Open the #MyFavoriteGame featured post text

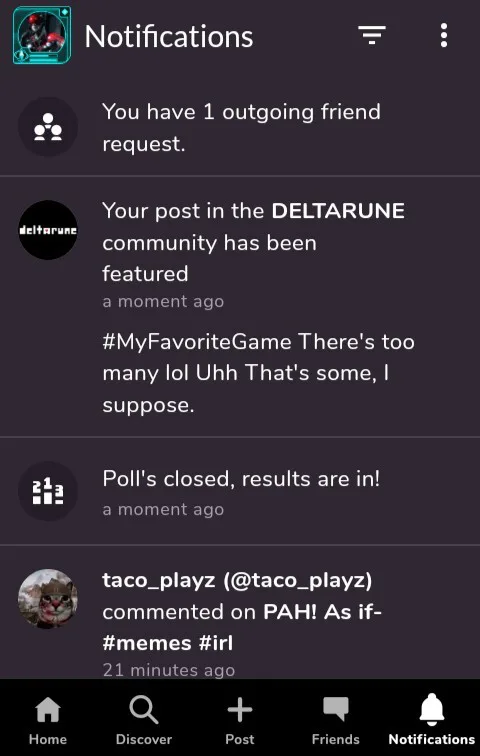point(258,374)
